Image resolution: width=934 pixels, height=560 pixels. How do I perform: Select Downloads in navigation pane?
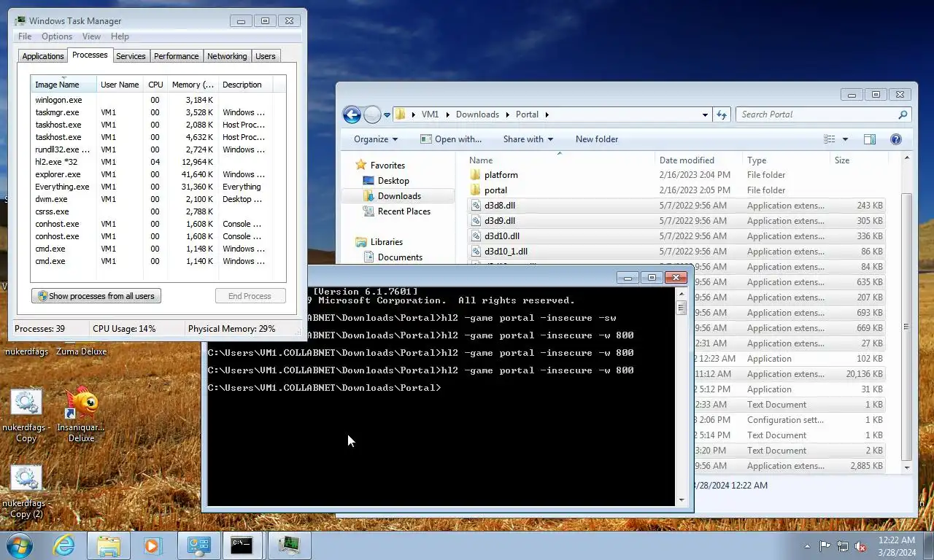[x=398, y=196]
